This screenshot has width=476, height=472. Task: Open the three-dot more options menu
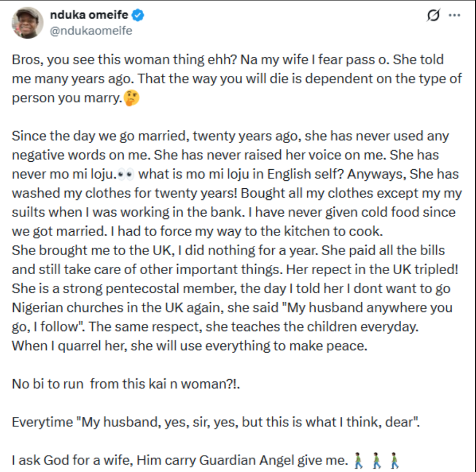click(x=454, y=16)
